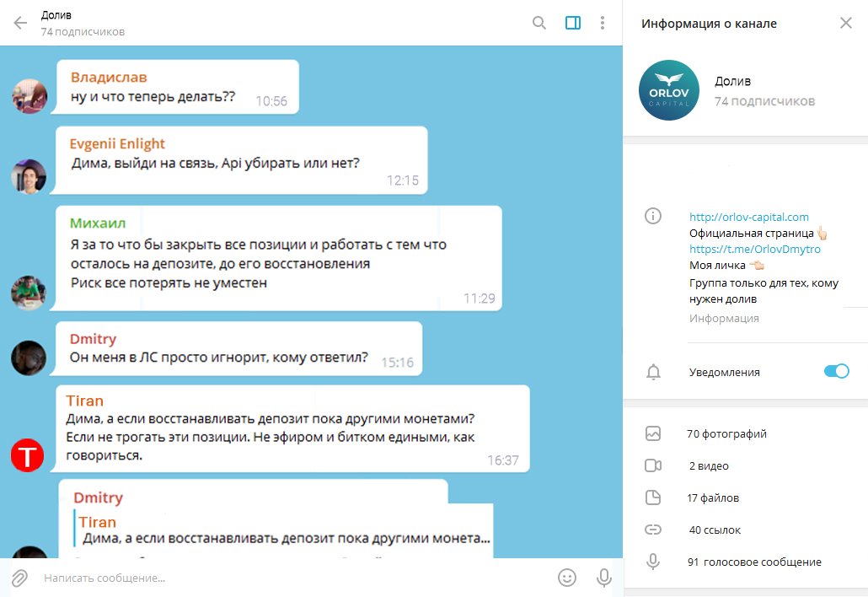Open the emoji picker smiley icon

point(567,578)
